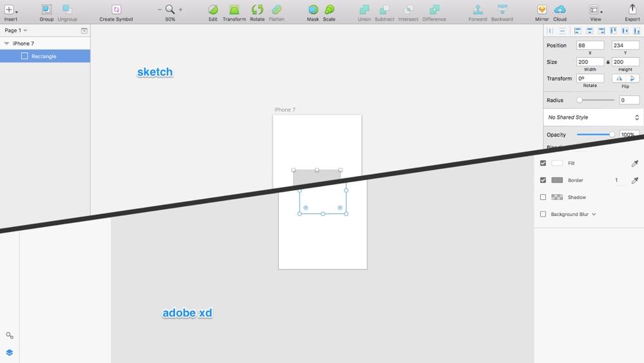Enable the Background Blur checkbox
644x363 pixels.
pyautogui.click(x=543, y=214)
